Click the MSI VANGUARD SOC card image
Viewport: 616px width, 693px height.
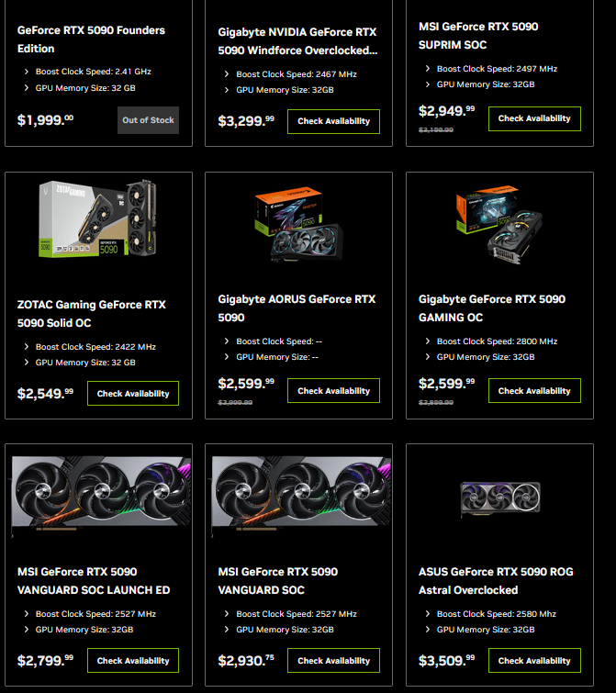pos(301,494)
